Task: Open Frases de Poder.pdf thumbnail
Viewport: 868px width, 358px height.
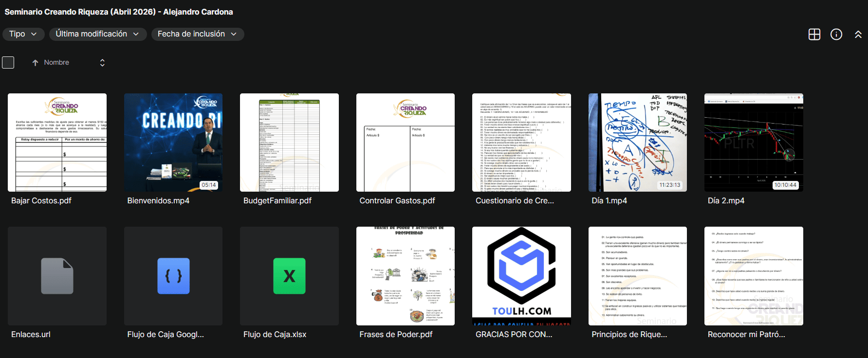Action: click(x=406, y=276)
